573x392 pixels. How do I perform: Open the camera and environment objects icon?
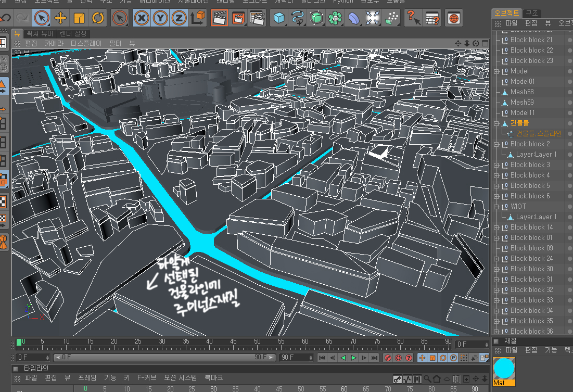[x=373, y=18]
